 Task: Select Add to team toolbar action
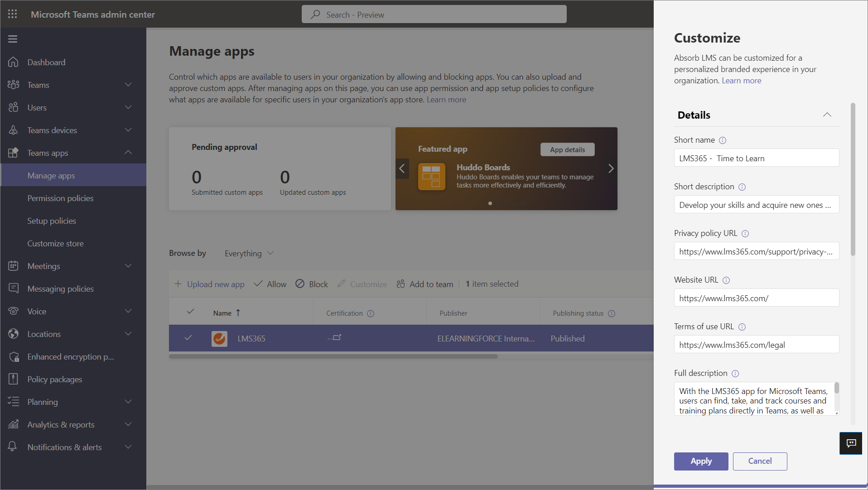click(x=425, y=284)
